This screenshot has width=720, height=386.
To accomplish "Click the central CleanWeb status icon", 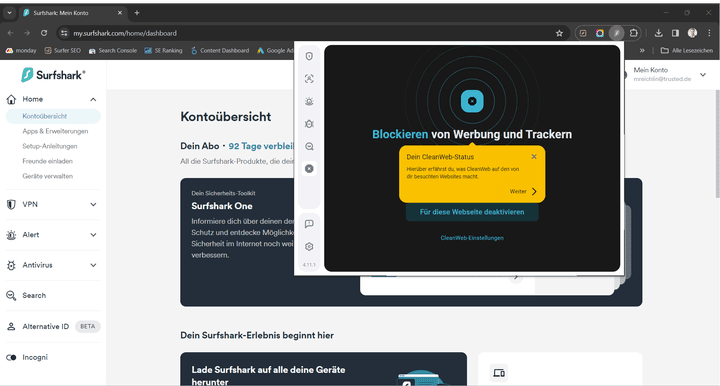I will click(x=472, y=101).
